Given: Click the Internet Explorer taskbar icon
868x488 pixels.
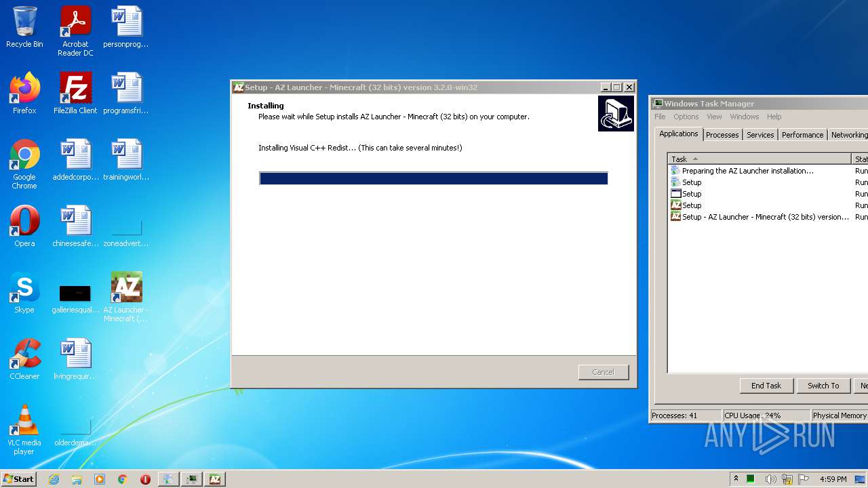Looking at the screenshot, I should 54,479.
